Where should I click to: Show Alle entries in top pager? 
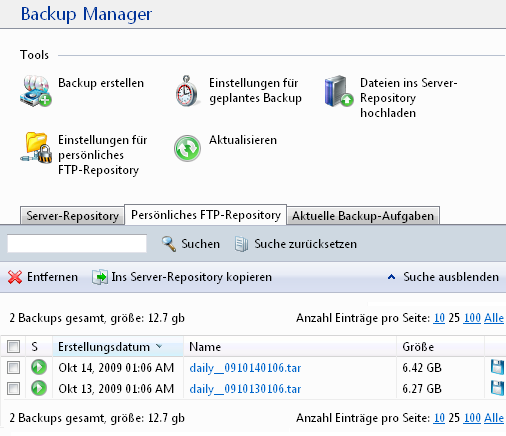pos(494,318)
